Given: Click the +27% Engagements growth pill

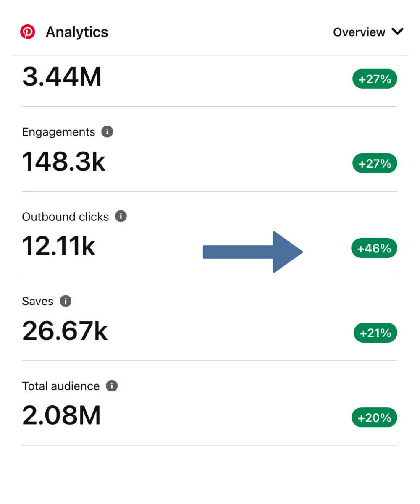Looking at the screenshot, I should [x=374, y=163].
